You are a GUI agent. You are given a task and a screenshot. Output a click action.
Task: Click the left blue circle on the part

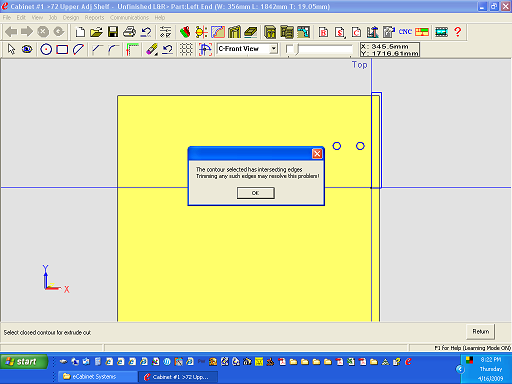click(x=337, y=146)
